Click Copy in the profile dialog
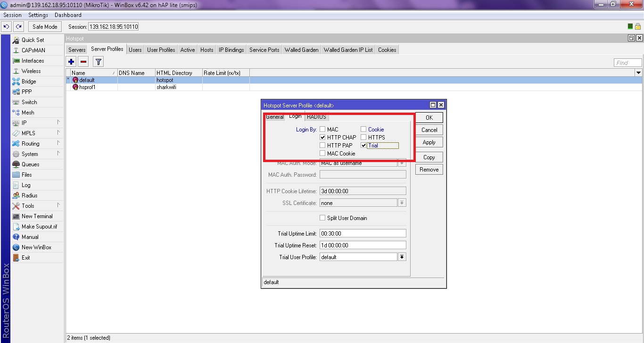Viewport: 644px width, 343px height. point(429,157)
